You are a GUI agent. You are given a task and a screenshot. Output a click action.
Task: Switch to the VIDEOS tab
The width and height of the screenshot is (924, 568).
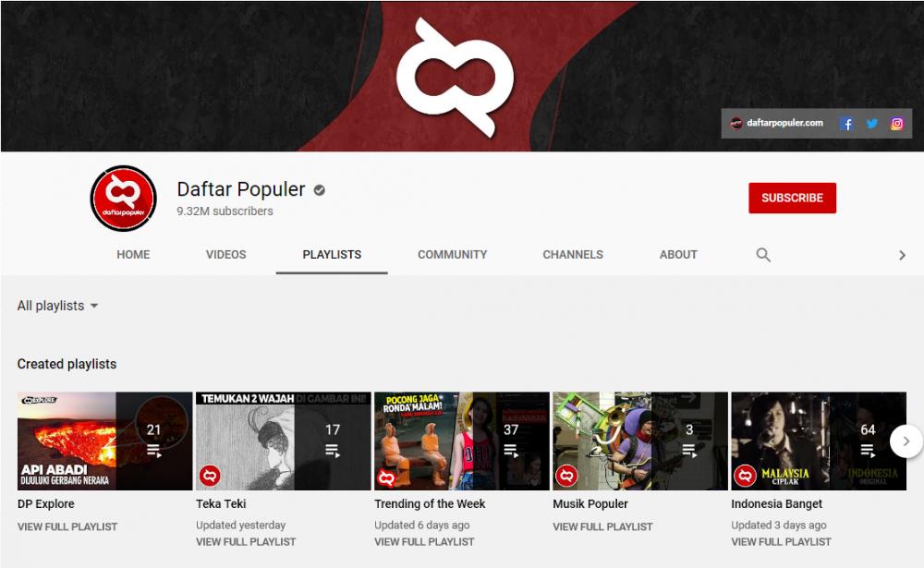tap(225, 255)
